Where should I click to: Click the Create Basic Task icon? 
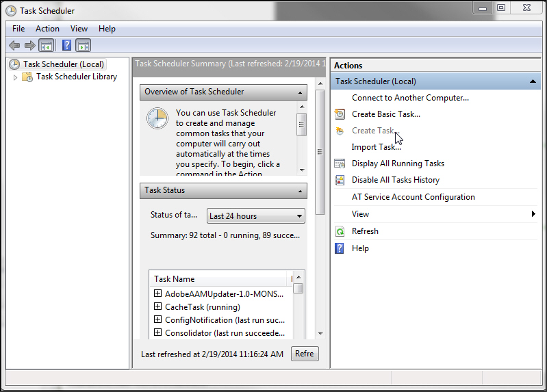pos(340,114)
